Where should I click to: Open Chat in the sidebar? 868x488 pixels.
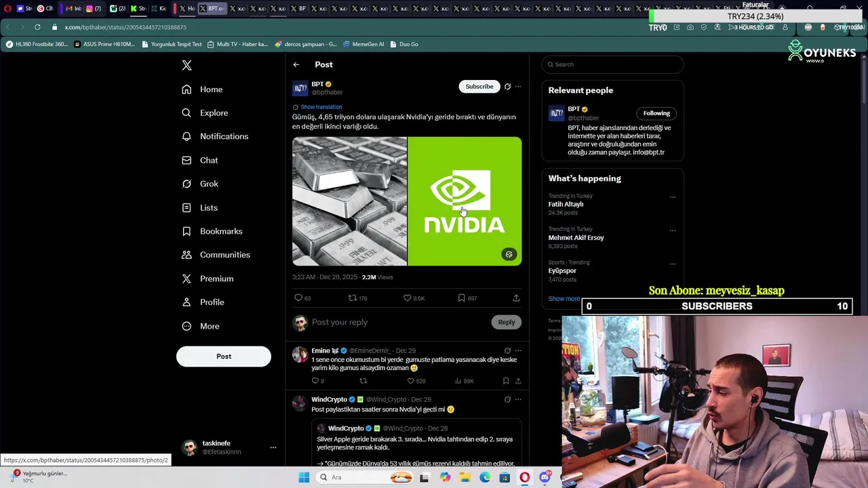[x=200, y=160]
